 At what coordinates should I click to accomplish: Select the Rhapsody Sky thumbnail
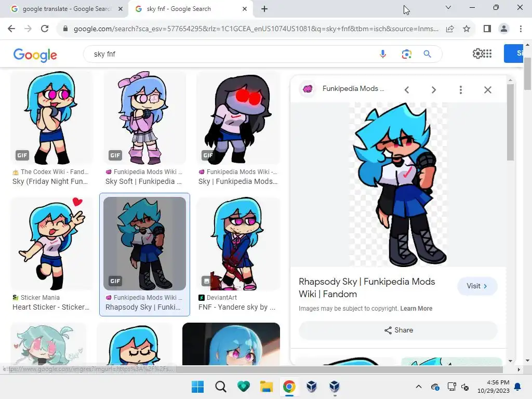(x=144, y=244)
